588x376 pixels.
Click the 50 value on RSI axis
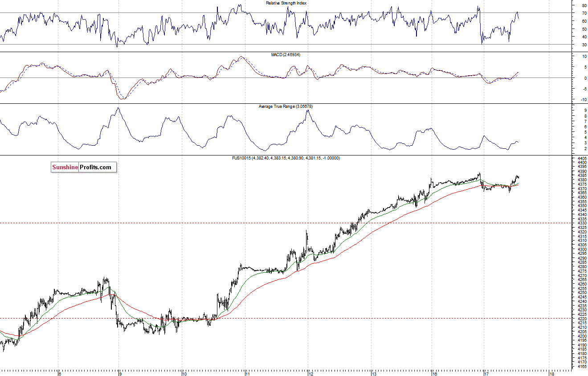(584, 29)
